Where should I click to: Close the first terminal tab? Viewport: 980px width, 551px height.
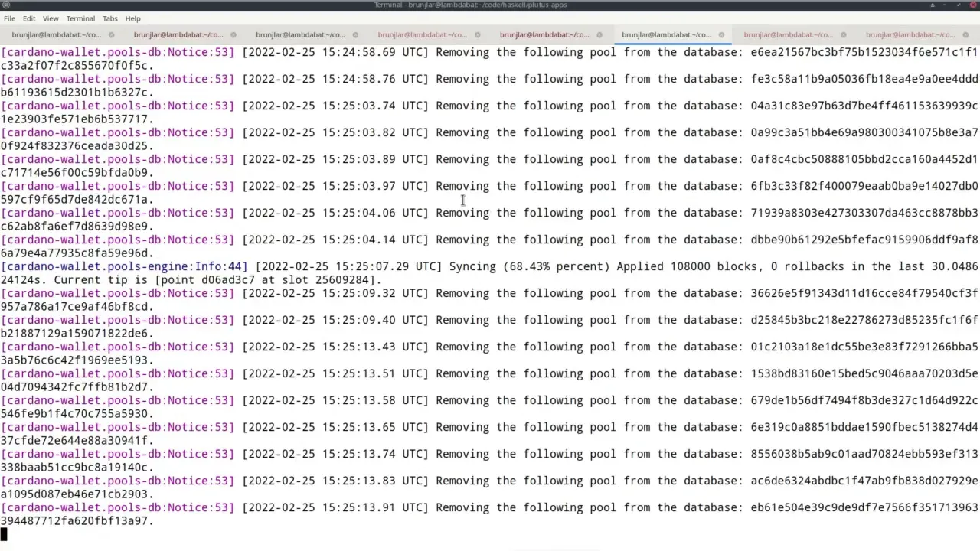pyautogui.click(x=112, y=34)
